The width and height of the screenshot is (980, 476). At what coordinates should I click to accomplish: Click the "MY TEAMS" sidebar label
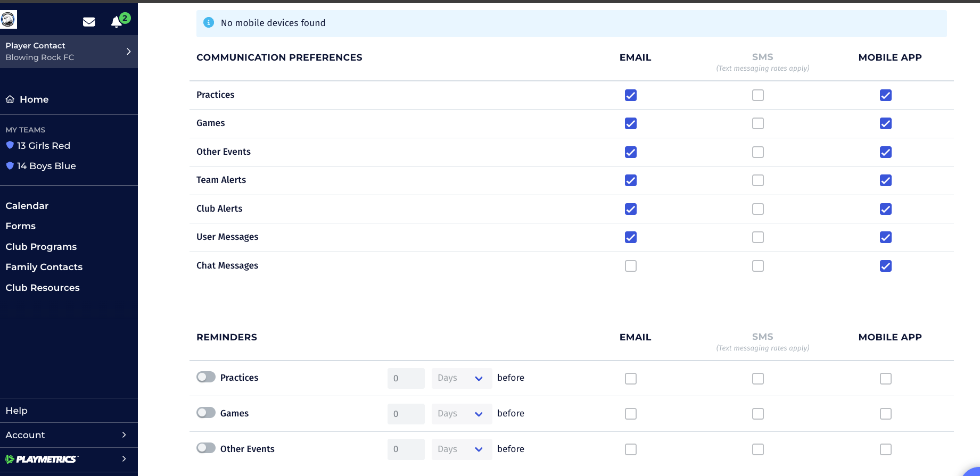point(26,130)
